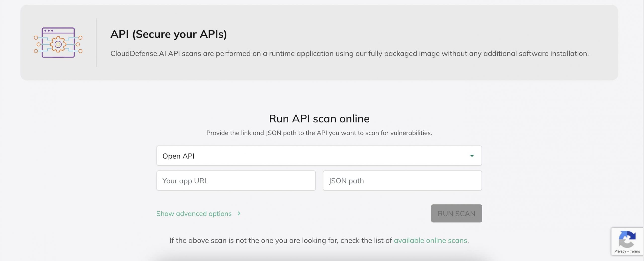Screen dimensions: 644x261
Task: Click the dropdown arrow in the API type selector
Action: point(472,156)
